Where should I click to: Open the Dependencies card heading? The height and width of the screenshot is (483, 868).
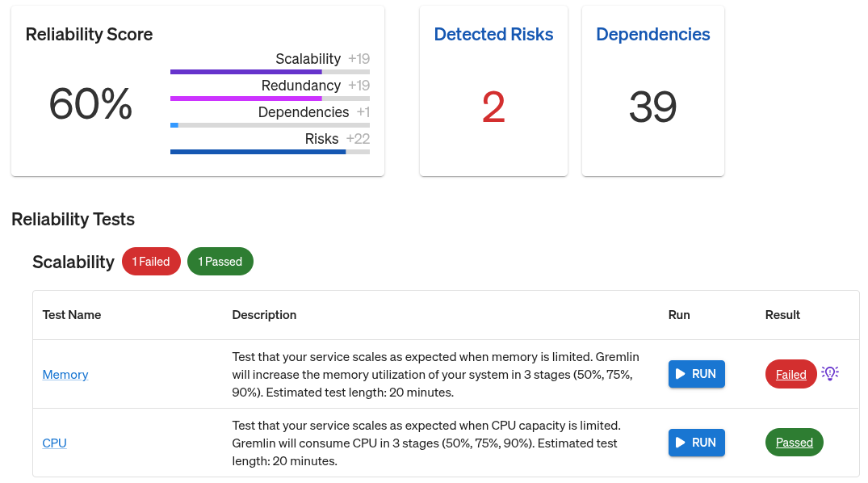[652, 35]
